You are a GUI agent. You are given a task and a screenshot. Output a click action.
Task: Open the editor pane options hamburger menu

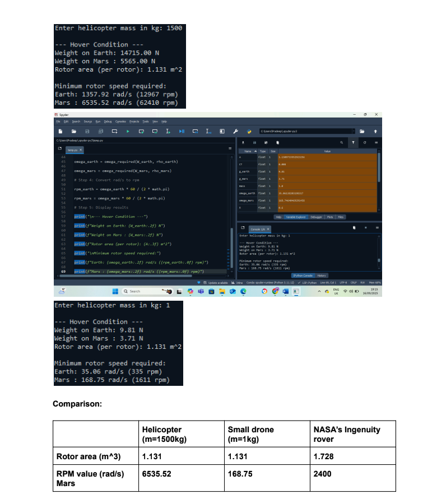(230, 148)
